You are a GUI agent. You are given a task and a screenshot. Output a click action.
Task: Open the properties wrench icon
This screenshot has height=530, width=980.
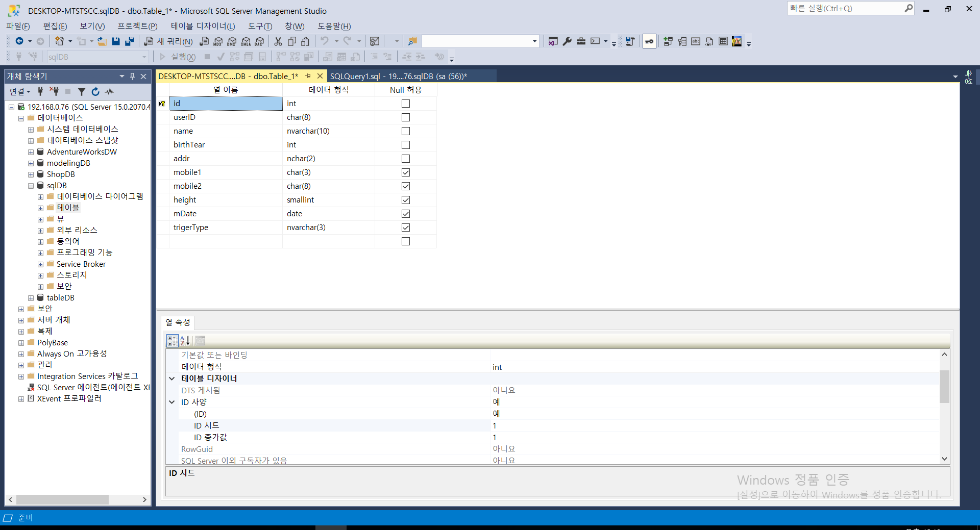567,41
